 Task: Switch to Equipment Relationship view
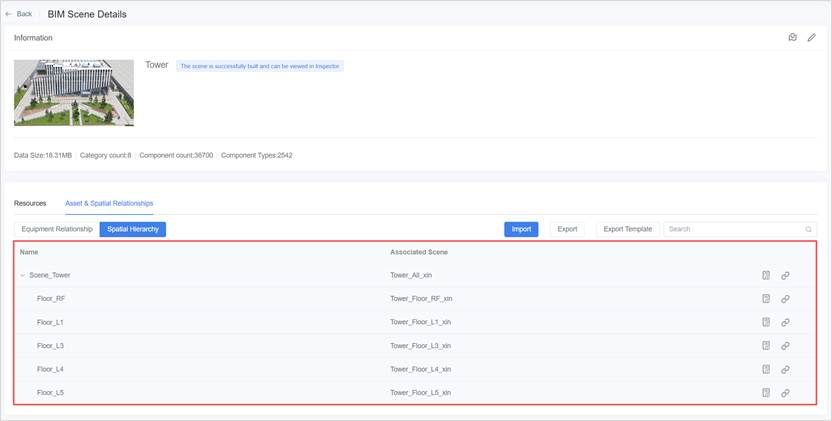54,229
